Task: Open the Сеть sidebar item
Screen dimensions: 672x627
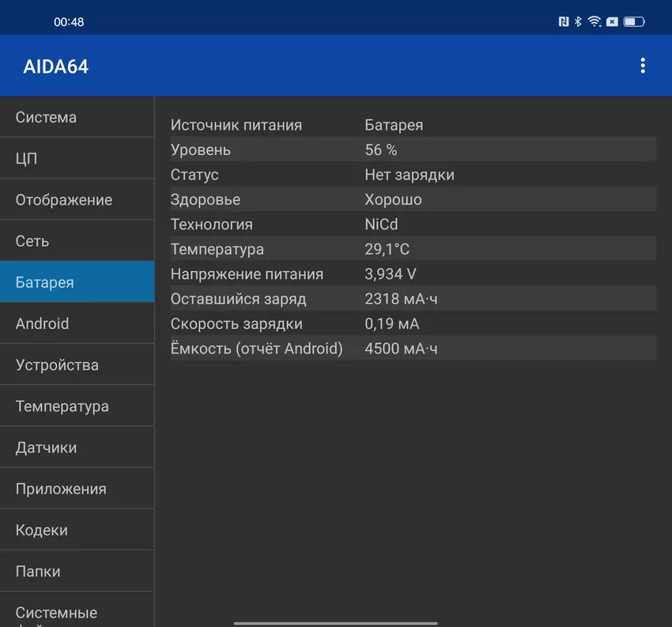Action: pyautogui.click(x=77, y=241)
